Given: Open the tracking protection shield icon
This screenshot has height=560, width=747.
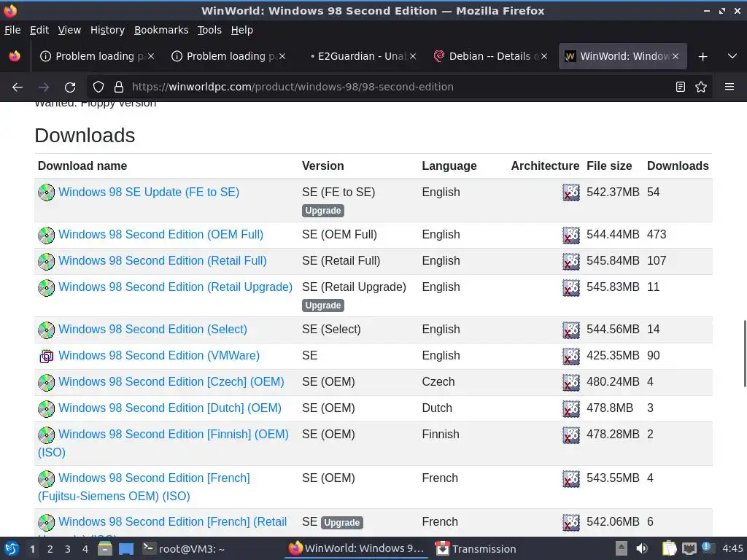Looking at the screenshot, I should pos(98,87).
